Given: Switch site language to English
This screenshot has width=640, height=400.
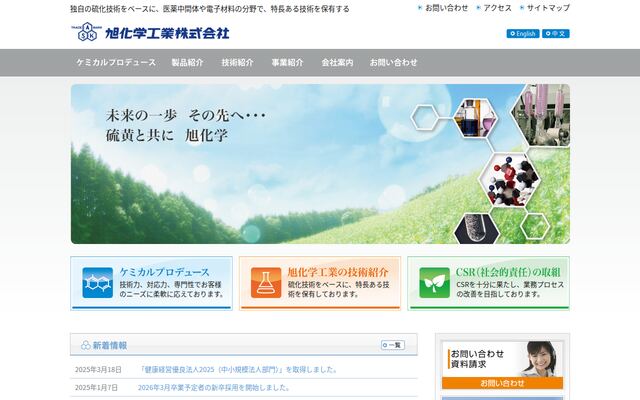Looking at the screenshot, I should click(x=523, y=33).
